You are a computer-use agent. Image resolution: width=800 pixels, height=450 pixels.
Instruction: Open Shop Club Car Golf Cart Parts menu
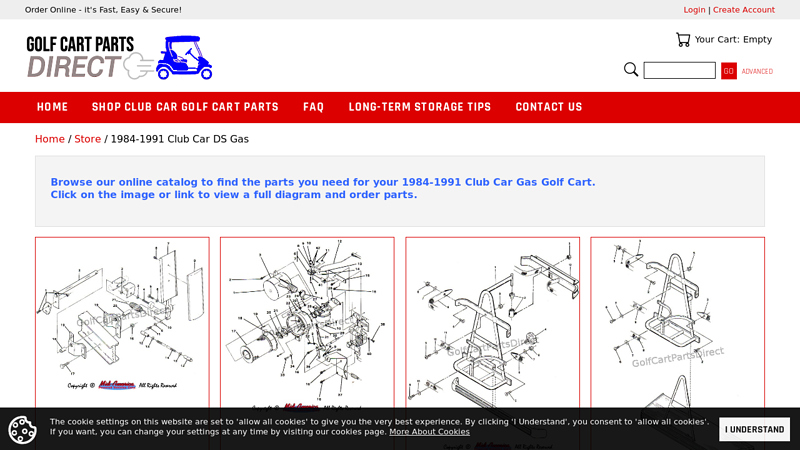[x=185, y=107]
